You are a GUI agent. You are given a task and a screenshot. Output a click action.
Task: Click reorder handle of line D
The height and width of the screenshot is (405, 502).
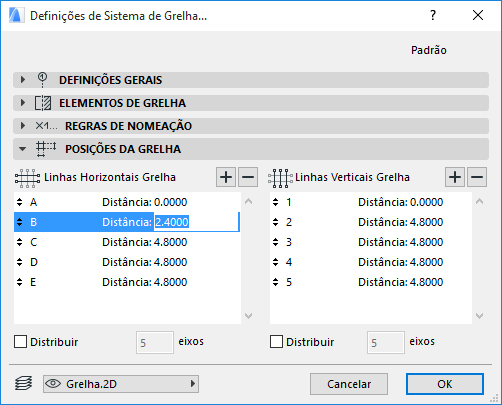[x=20, y=262]
